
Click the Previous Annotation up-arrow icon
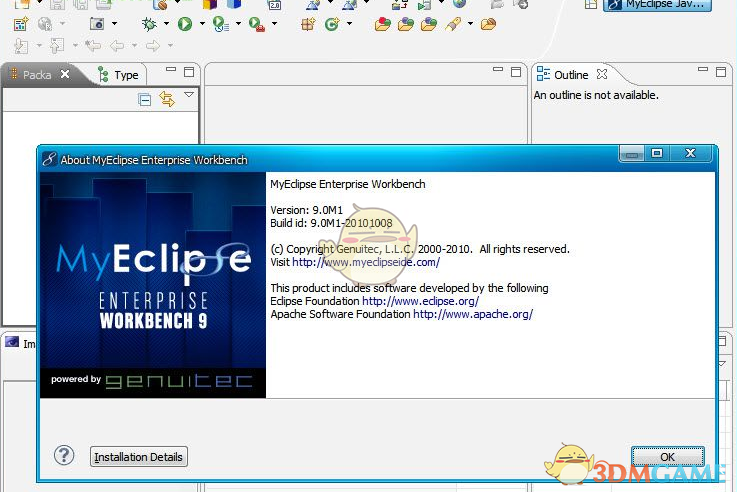pyautogui.click(x=57, y=46)
